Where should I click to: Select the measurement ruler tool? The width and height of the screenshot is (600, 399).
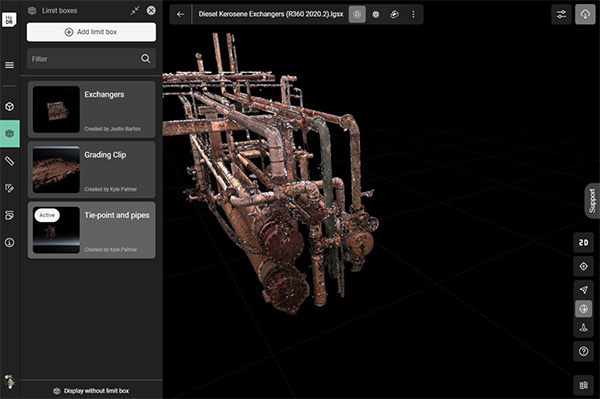click(x=10, y=161)
